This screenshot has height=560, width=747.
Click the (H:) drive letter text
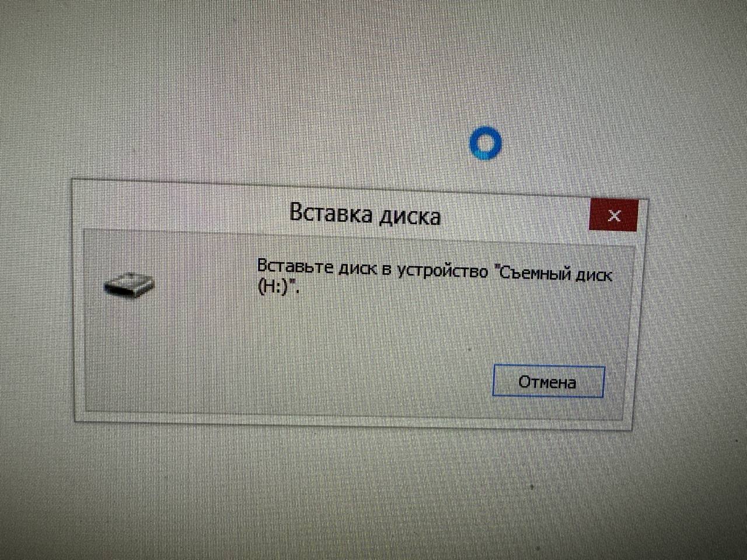274,288
